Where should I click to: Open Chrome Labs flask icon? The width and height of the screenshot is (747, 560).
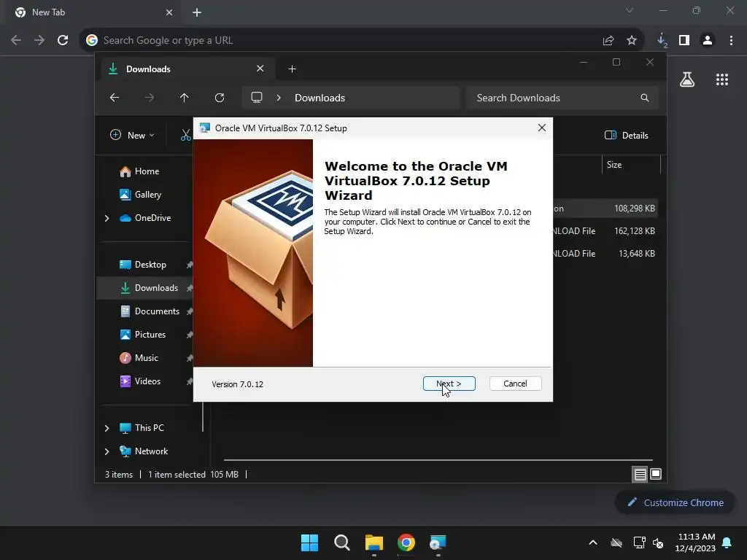tap(687, 79)
